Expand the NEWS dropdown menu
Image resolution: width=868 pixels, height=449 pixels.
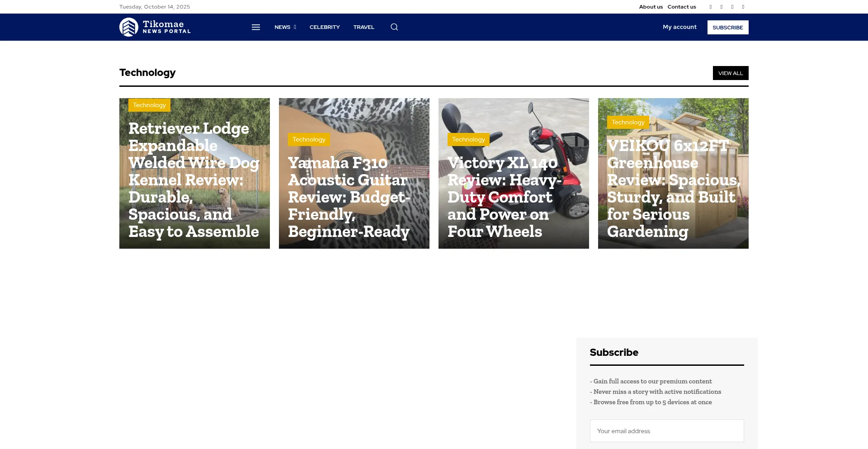click(x=285, y=27)
